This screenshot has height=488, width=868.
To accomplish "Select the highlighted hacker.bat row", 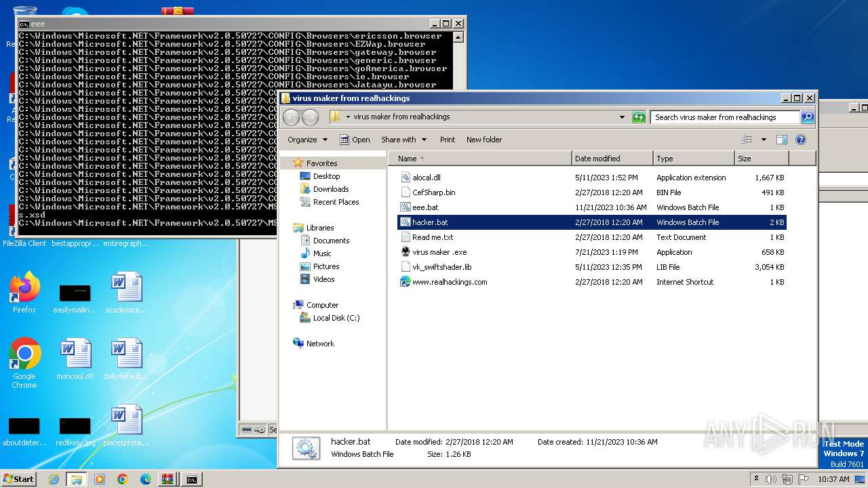I will (x=591, y=222).
